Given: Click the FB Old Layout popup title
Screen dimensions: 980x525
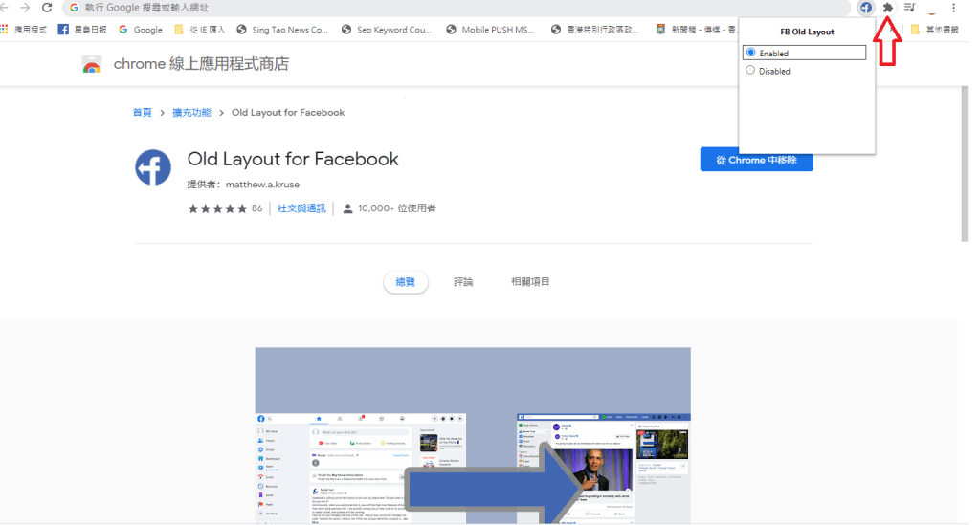Looking at the screenshot, I should click(x=807, y=32).
